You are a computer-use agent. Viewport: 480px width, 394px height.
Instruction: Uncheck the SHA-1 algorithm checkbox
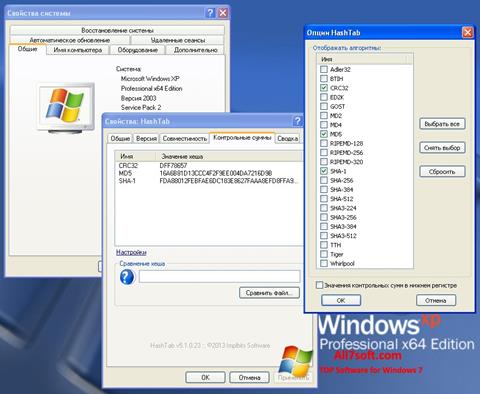324,171
